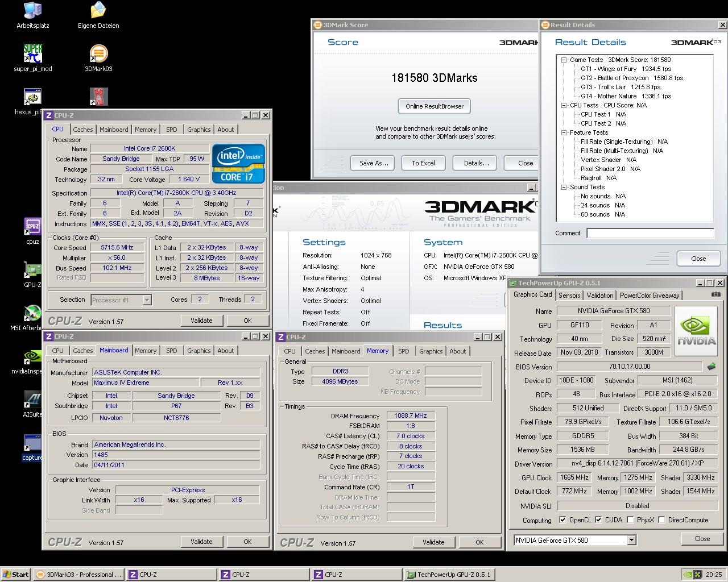This screenshot has width=728, height=582.
Task: Toggle the OpenCL checkbox in GPU-Z
Action: (x=562, y=520)
